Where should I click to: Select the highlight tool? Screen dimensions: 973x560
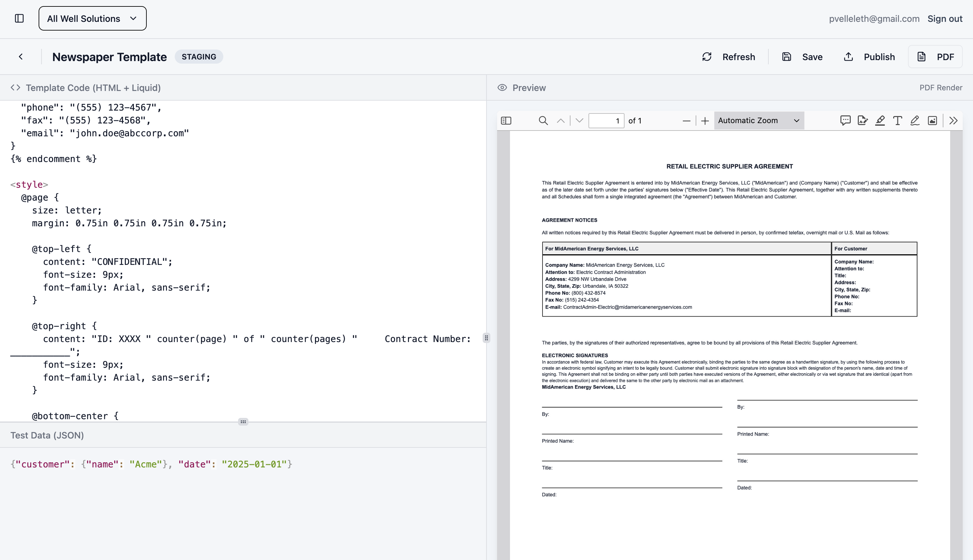pos(880,121)
